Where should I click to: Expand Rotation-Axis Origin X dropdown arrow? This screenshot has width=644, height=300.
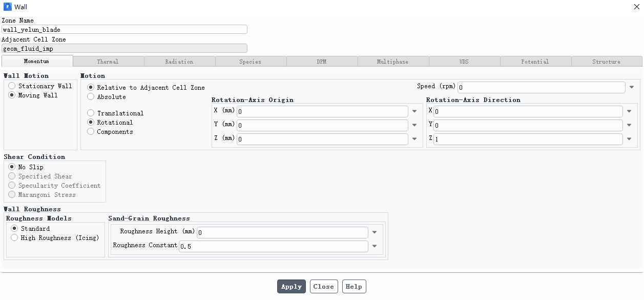pyautogui.click(x=414, y=111)
